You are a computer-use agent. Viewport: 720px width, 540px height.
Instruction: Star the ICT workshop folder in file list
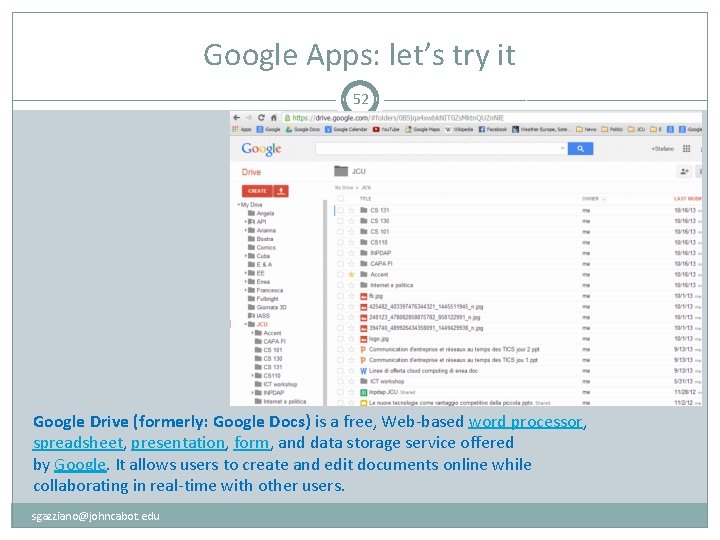(351, 382)
